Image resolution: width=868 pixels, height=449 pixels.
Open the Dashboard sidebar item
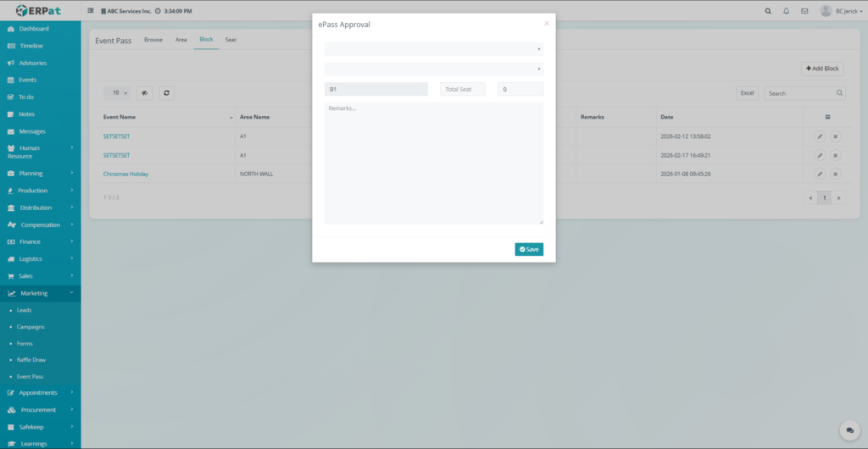pos(40,29)
